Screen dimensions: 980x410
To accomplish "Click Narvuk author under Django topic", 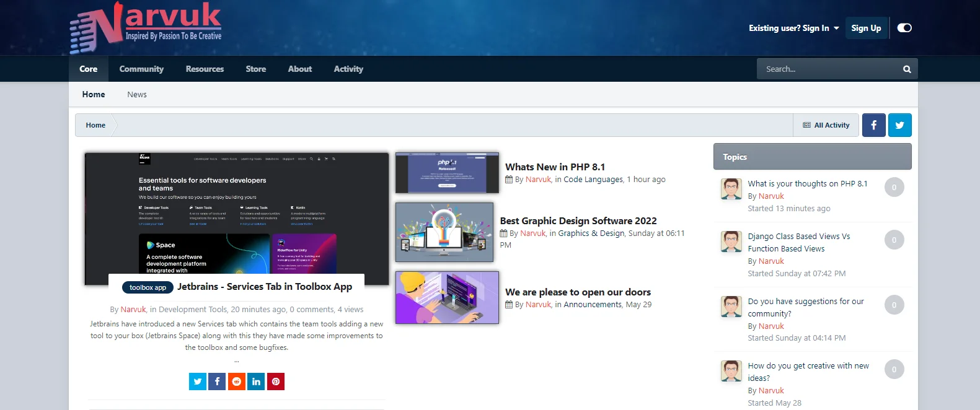I will [771, 261].
